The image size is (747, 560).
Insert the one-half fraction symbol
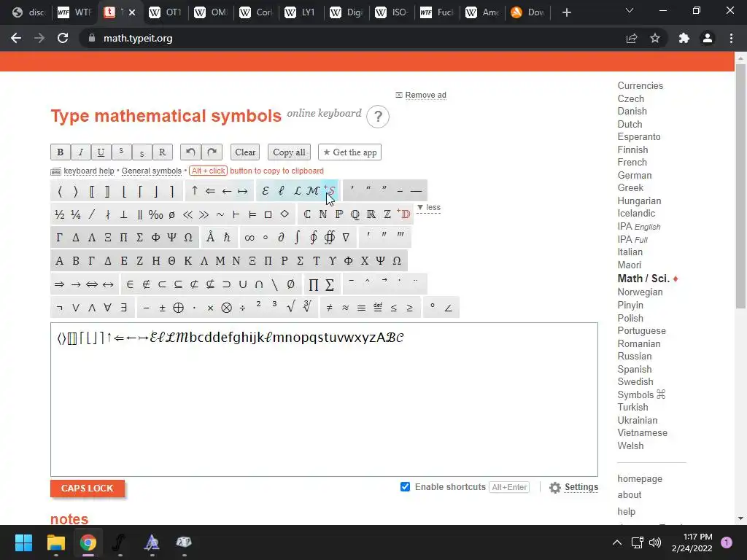60,215
